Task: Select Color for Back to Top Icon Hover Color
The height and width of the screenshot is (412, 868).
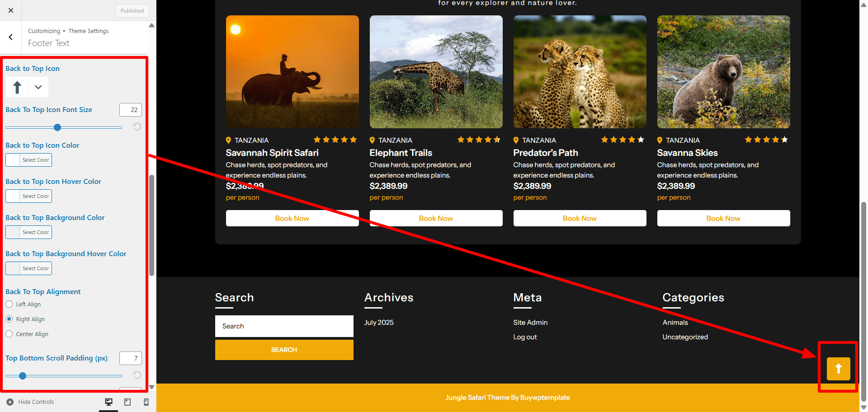Action: [29, 196]
